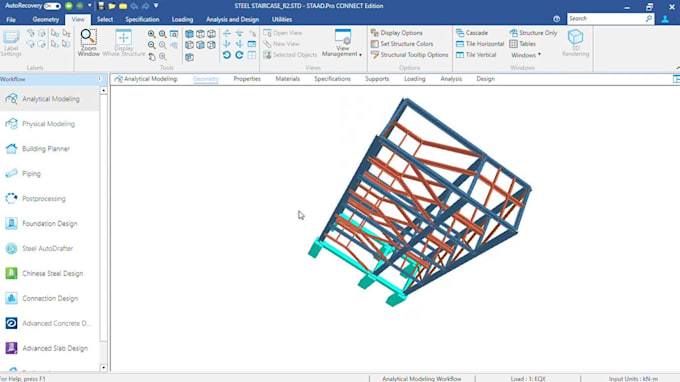Switch to Analysis and Design tab

[232, 20]
